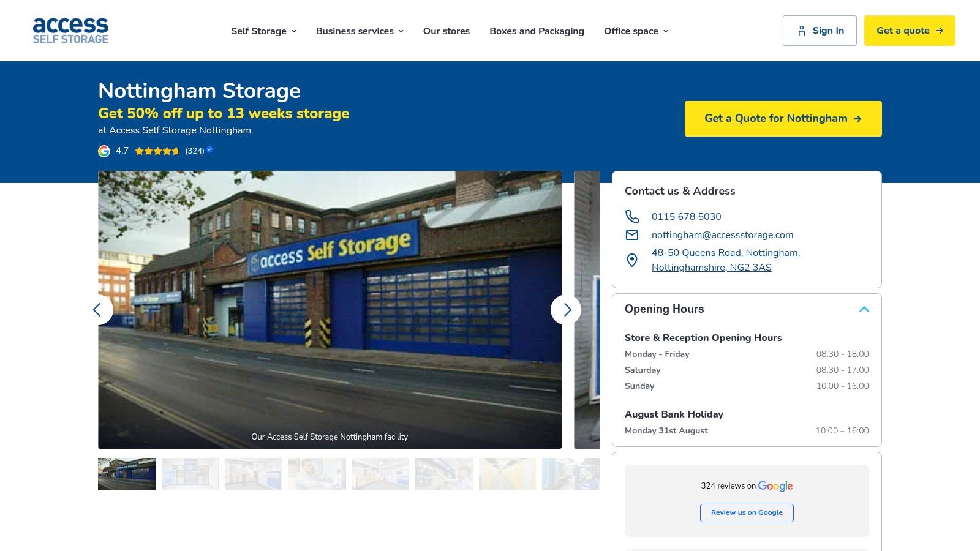Select the seventh yellow corridor thumbnail

[x=507, y=474]
